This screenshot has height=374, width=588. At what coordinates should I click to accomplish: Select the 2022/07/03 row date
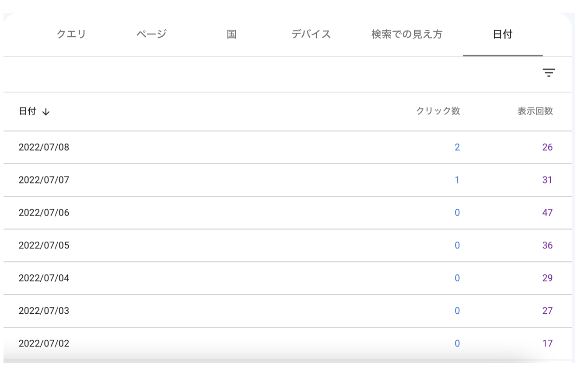(44, 311)
